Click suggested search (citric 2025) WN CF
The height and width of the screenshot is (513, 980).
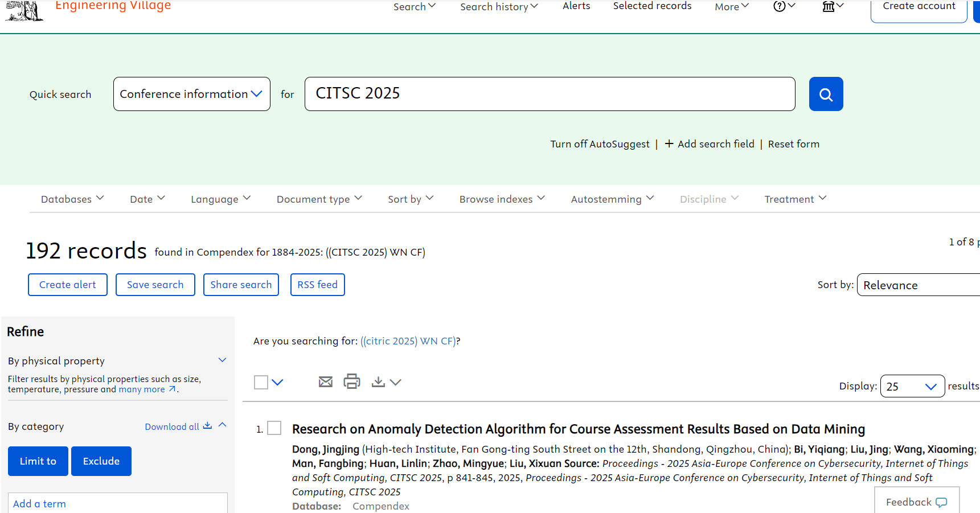(408, 341)
